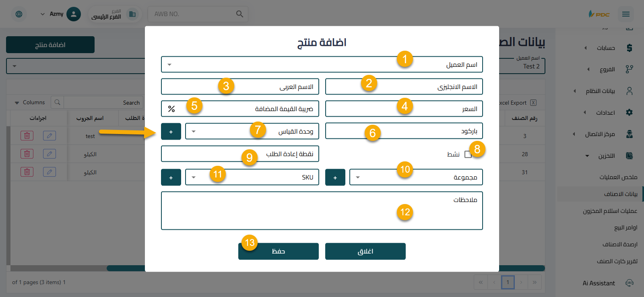Edit the test row with pencil icon
644x297 pixels.
click(50, 136)
